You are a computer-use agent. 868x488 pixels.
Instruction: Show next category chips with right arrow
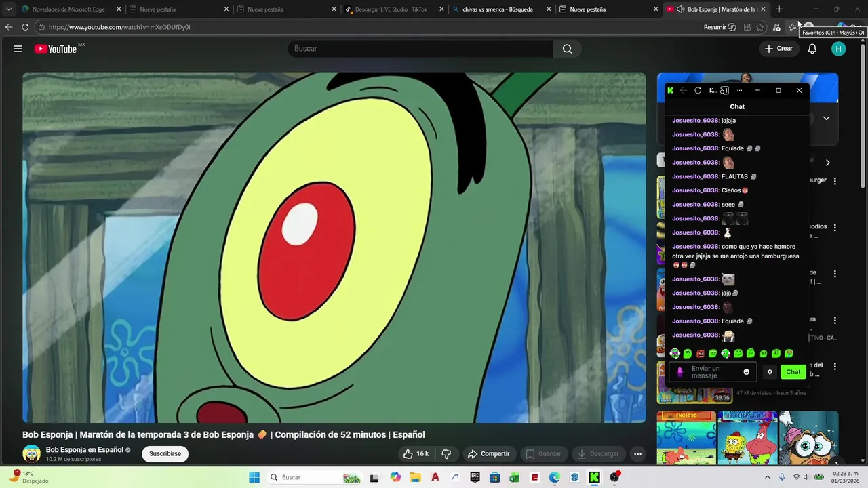827,163
